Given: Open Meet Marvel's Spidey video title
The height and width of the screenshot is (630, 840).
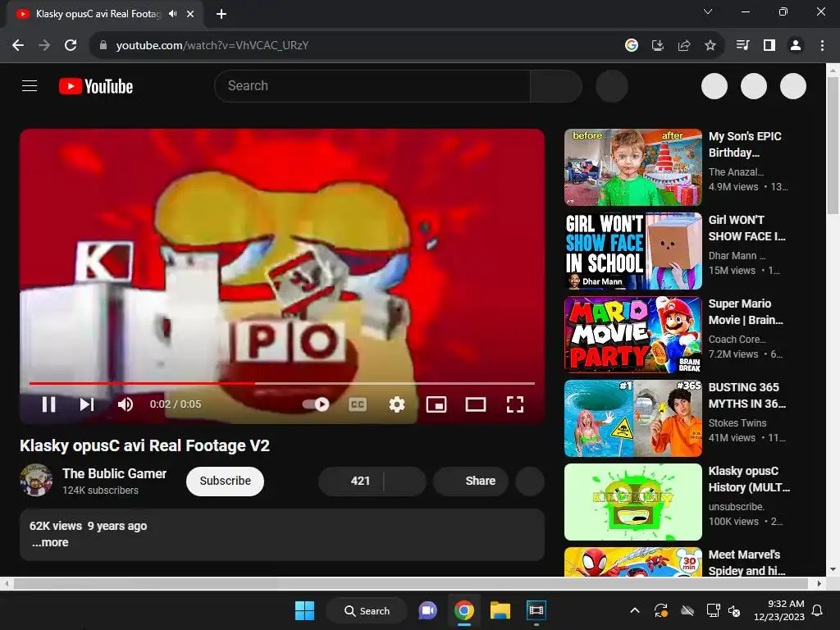Looking at the screenshot, I should 746,563.
